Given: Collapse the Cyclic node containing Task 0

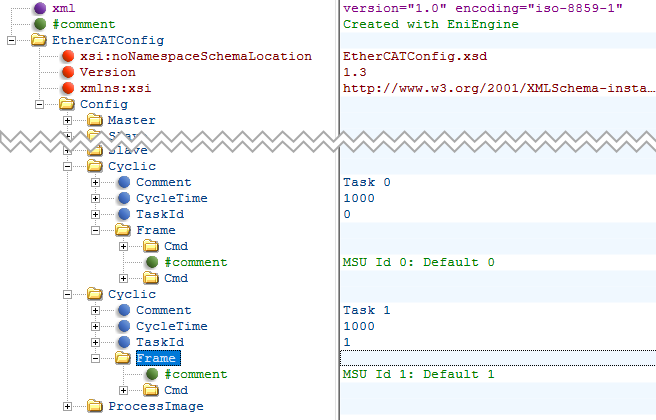Looking at the screenshot, I should pos(67,166).
